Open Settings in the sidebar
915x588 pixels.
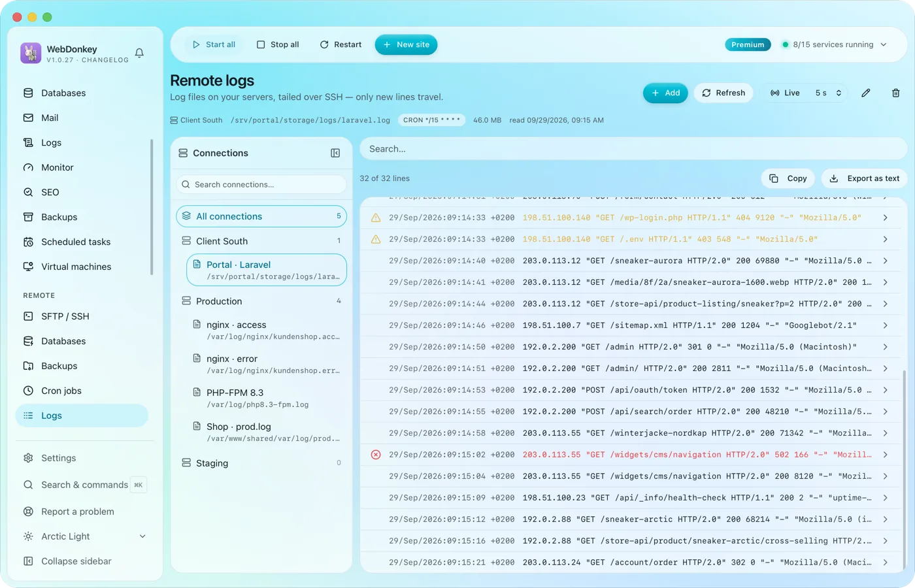pos(83,458)
